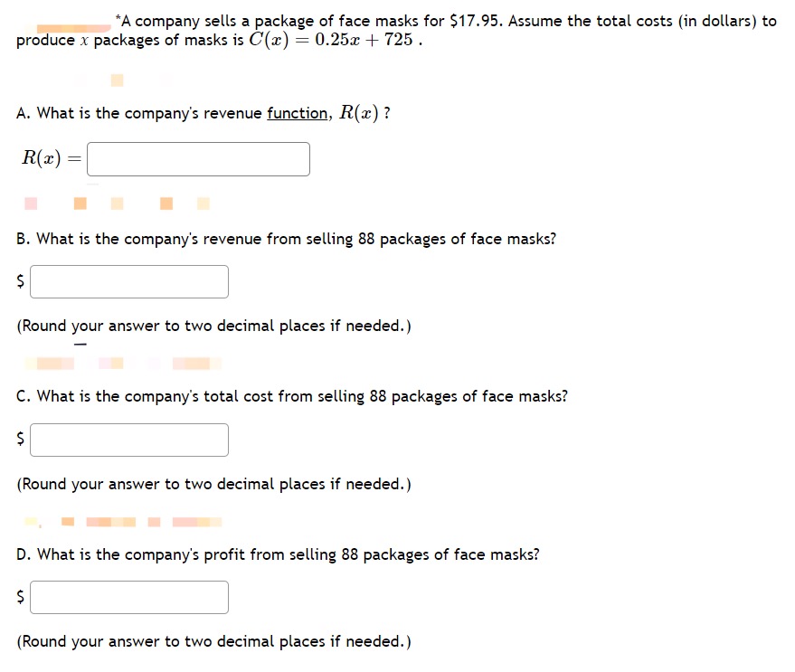Click the dollar sign beside Part B box
The image size is (795, 672).
(18, 281)
